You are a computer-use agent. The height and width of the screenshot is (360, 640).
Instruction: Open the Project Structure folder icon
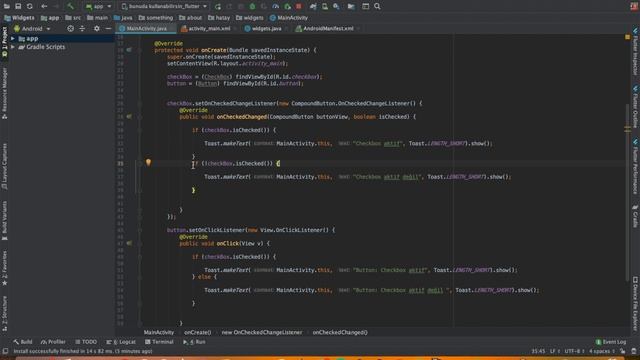click(x=351, y=6)
